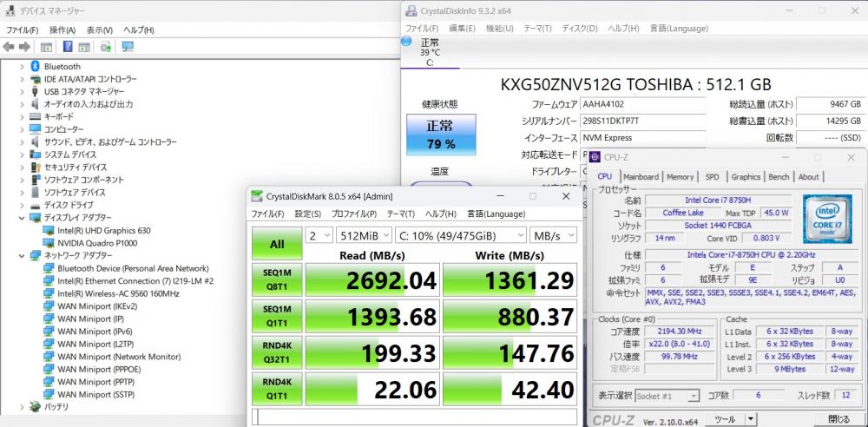Click the monitor scan-hardware icon in Device Manager toolbar

pos(128,47)
